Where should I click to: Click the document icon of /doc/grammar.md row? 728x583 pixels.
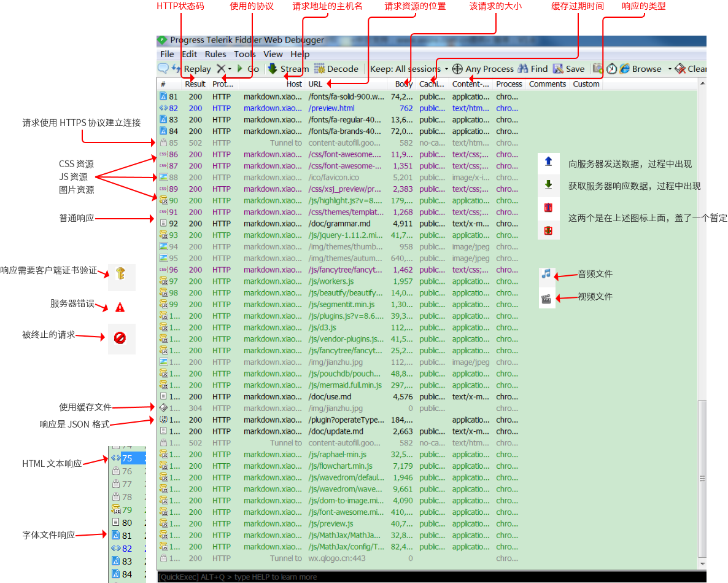(x=163, y=224)
